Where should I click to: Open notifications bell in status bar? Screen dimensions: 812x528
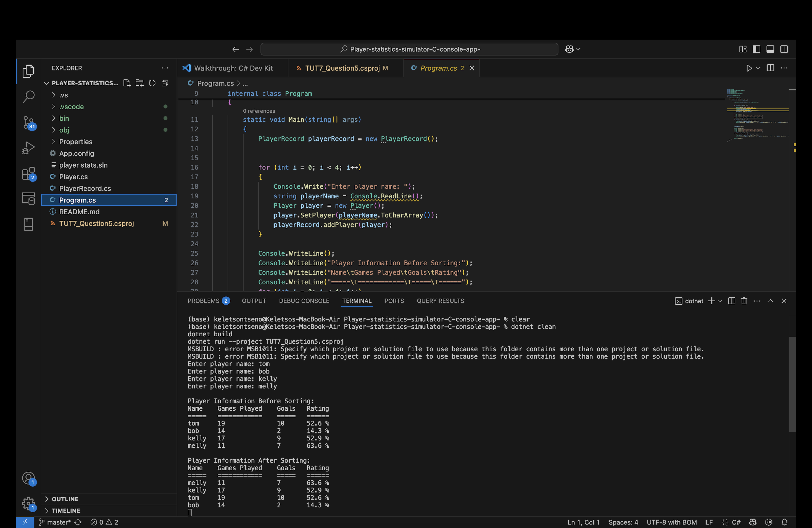tap(785, 522)
